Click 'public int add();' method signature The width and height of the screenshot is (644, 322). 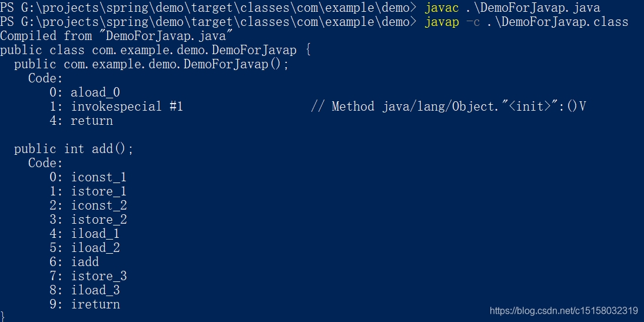[x=74, y=149]
